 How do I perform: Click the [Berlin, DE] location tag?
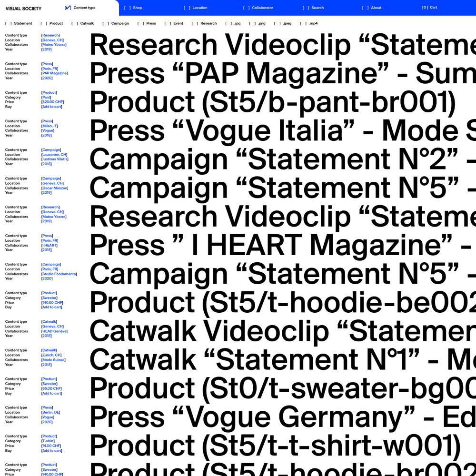click(x=51, y=412)
